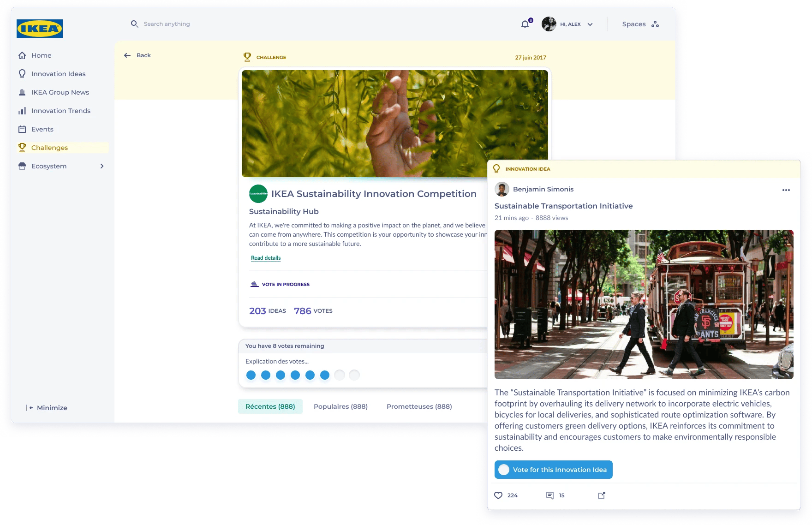Viewport: 812px width, 525px height.
Task: Click the 203 IDEAS count
Action: [268, 311]
